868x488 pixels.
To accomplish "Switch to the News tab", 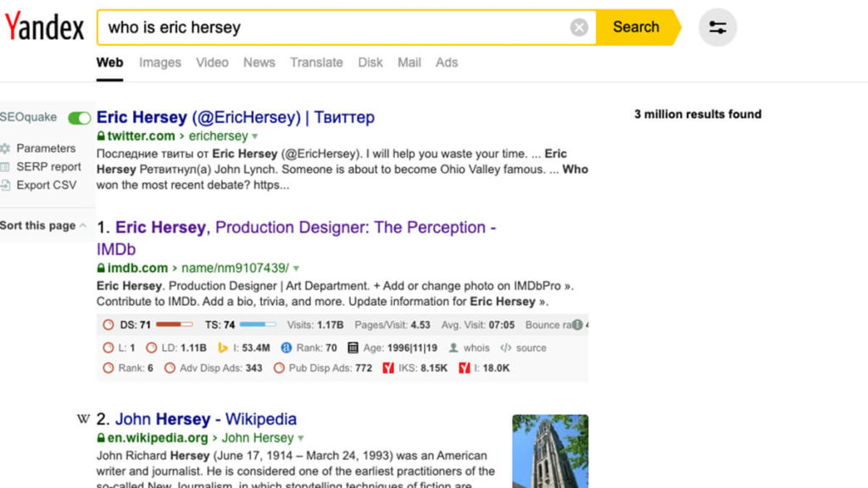I will [x=259, y=63].
